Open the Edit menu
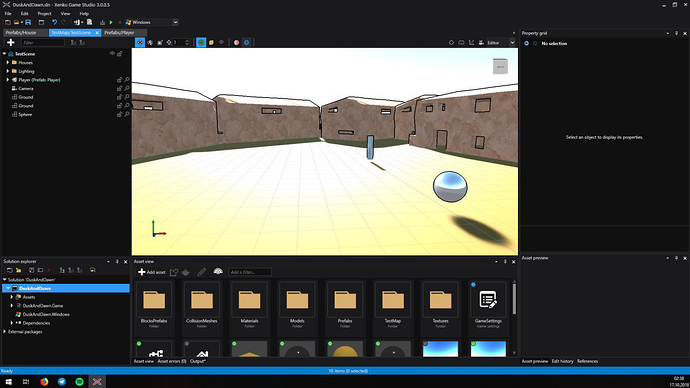690x388 pixels. click(25, 14)
